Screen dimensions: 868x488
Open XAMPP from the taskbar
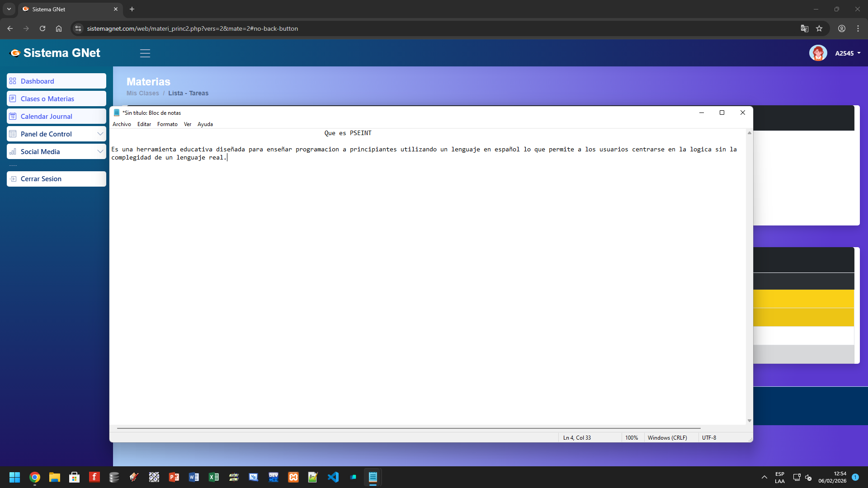pyautogui.click(x=293, y=477)
